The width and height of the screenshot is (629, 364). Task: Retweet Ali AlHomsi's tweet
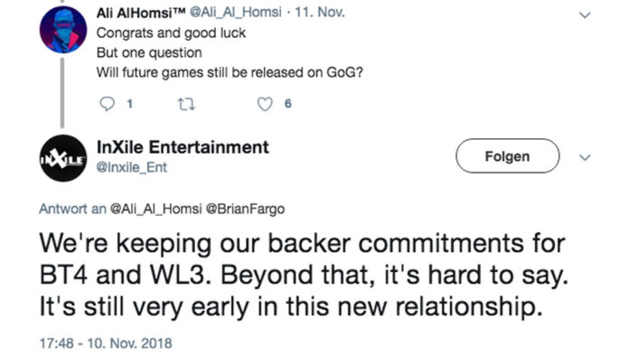[x=184, y=104]
